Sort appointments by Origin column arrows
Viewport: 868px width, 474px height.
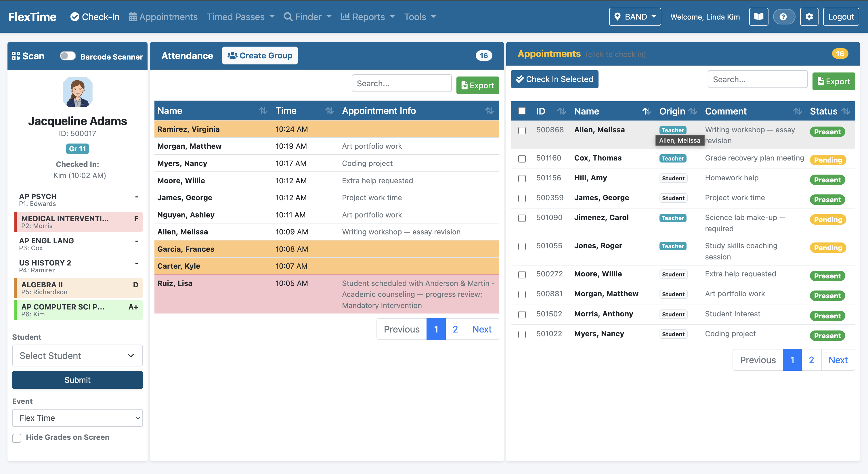693,111
